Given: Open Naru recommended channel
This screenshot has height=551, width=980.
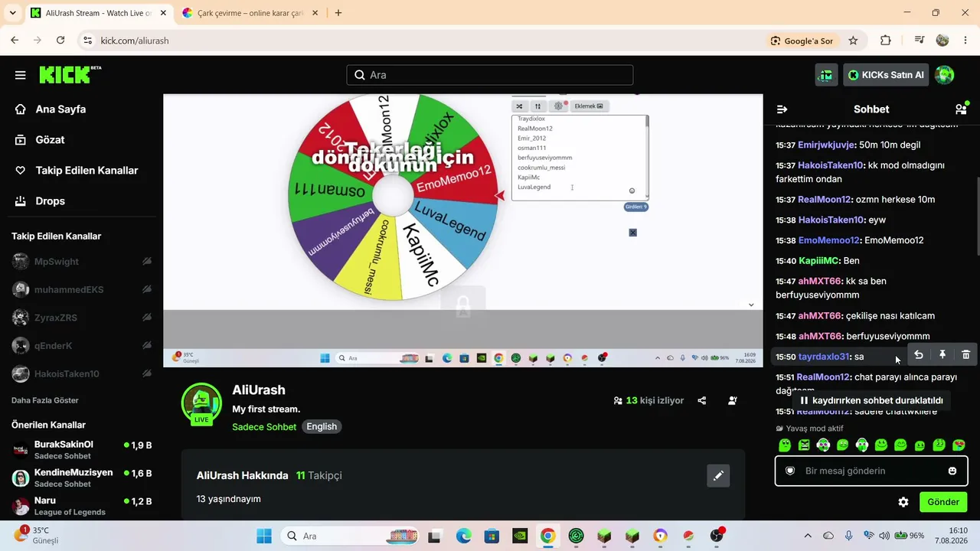Looking at the screenshot, I should (x=81, y=506).
